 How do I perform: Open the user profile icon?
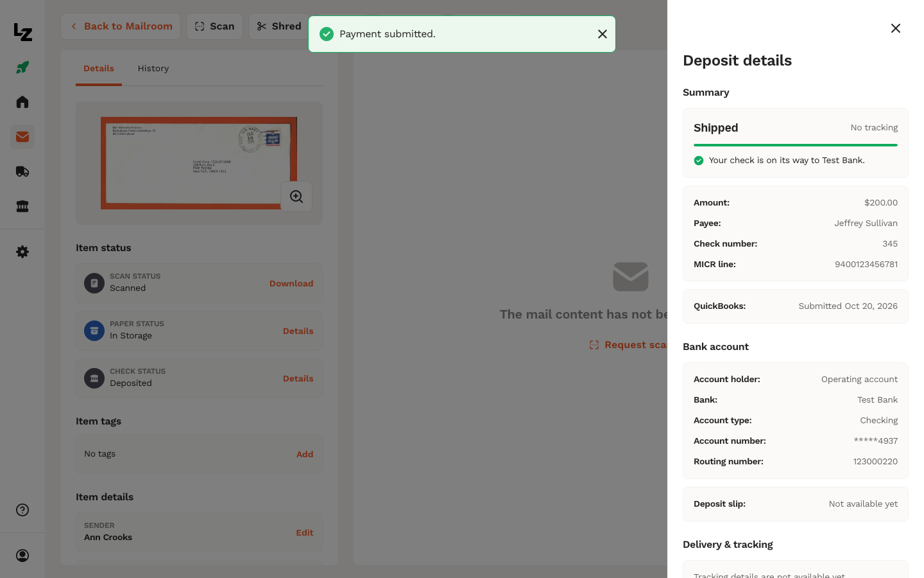tap(22, 556)
